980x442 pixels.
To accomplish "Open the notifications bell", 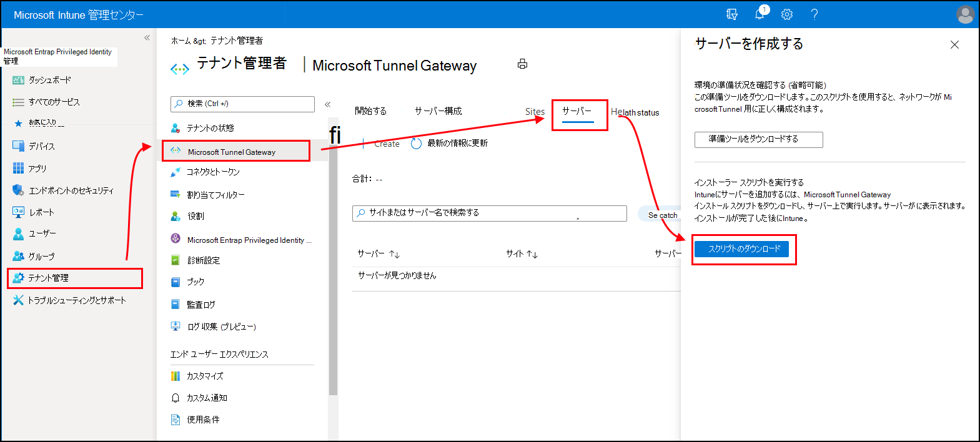I will [760, 14].
